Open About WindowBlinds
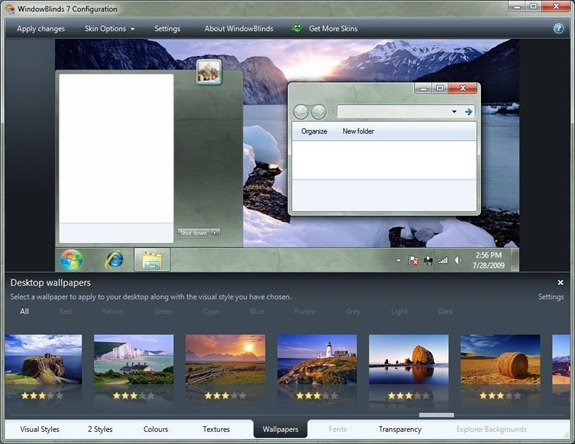 coord(239,29)
